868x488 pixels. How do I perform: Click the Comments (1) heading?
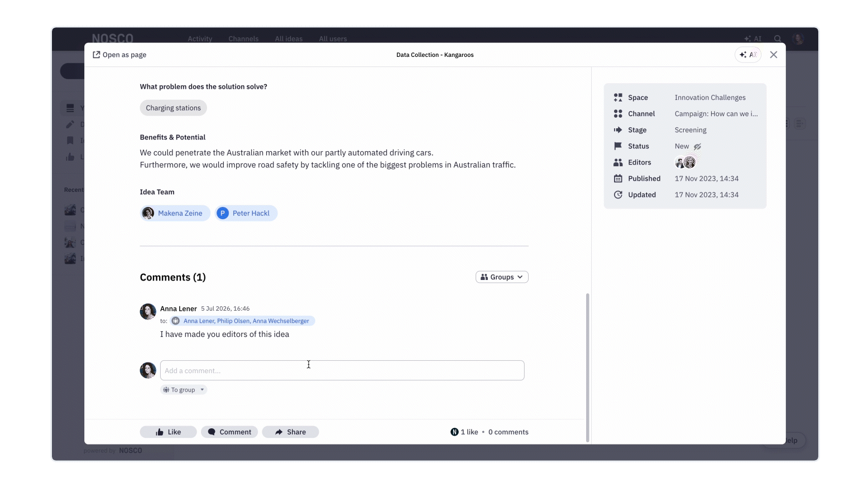172,277
